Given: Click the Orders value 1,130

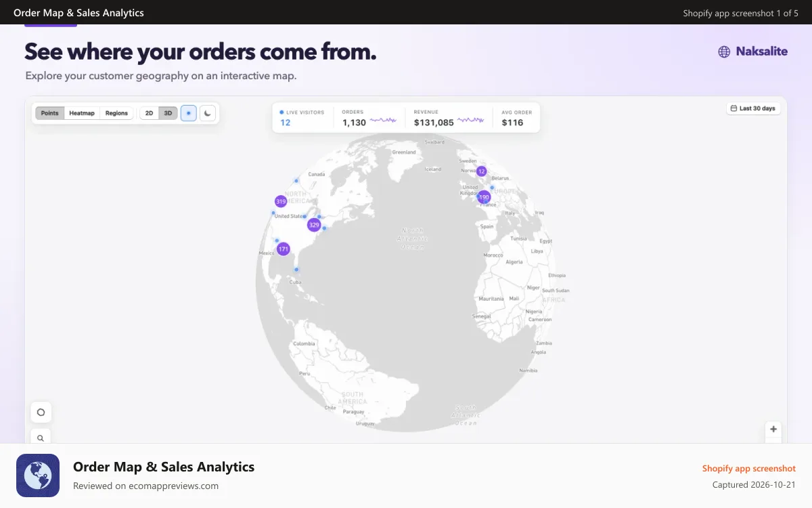Looking at the screenshot, I should (x=354, y=123).
